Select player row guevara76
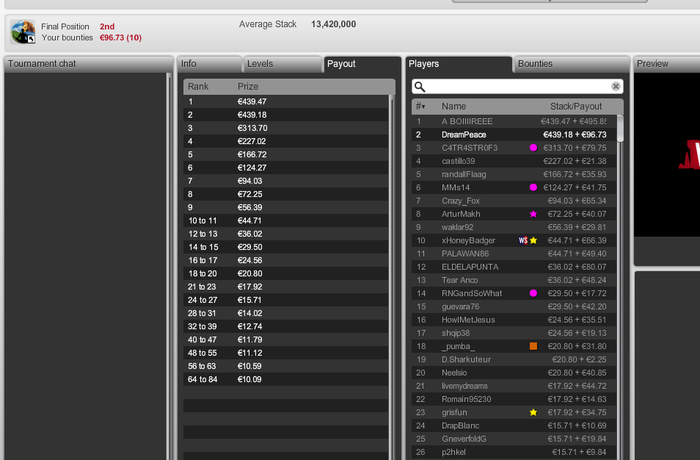 (x=514, y=307)
